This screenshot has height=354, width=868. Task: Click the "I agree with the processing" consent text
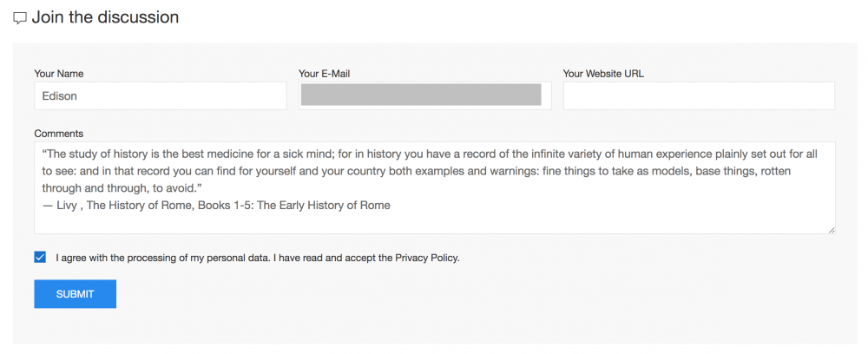coord(174,258)
